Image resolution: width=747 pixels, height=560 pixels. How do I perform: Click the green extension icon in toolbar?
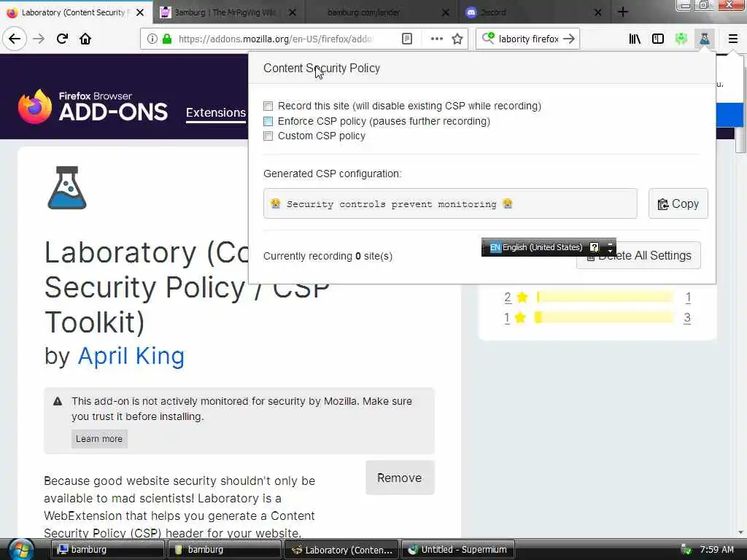pos(681,39)
